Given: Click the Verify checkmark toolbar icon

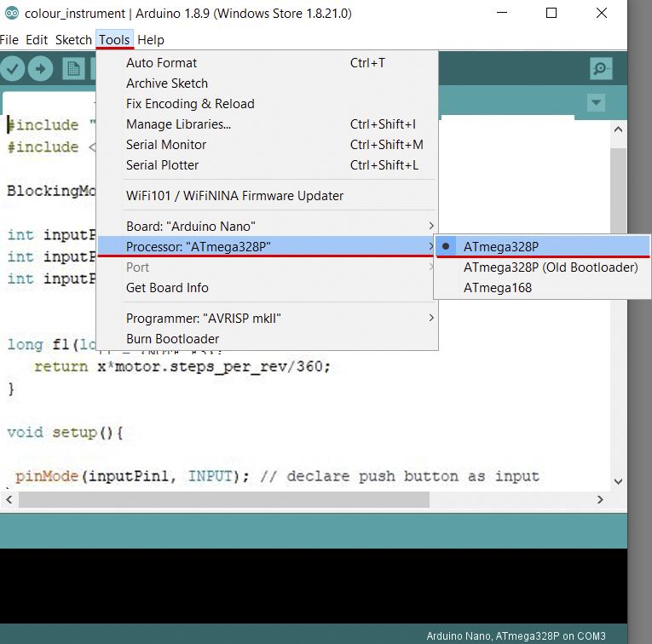Looking at the screenshot, I should click(13, 68).
